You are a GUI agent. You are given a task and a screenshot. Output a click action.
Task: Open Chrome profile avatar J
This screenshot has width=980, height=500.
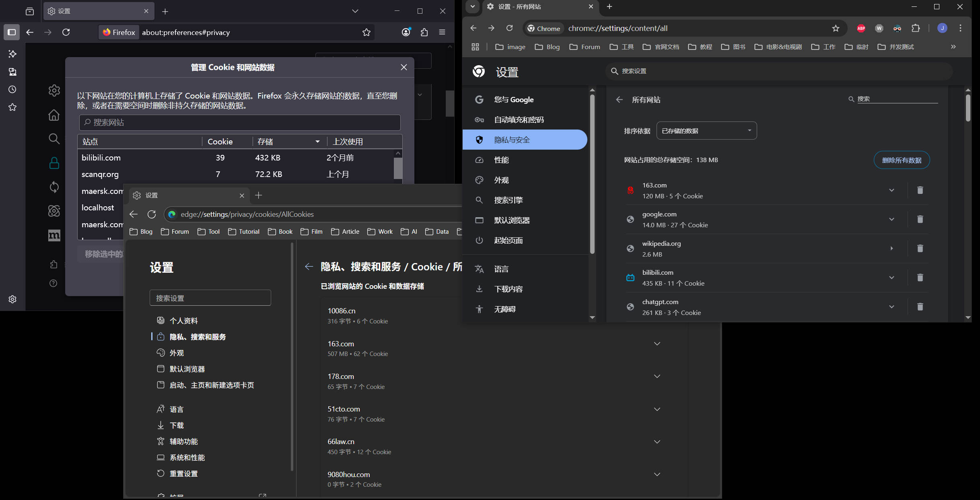tap(942, 28)
